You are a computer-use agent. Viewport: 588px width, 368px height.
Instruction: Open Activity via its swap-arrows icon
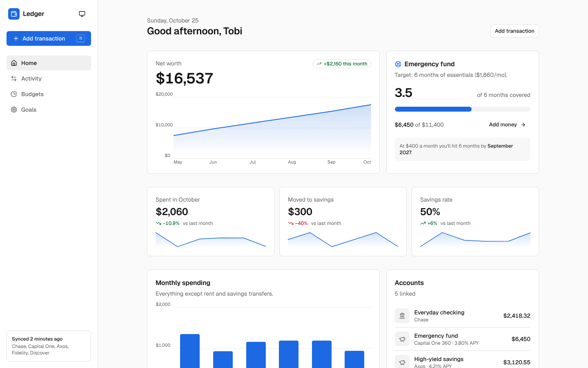click(x=14, y=79)
